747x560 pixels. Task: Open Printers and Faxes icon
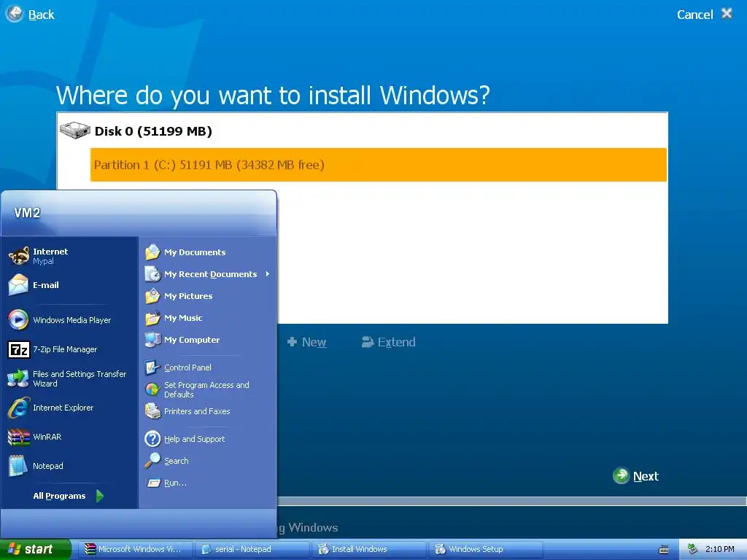tap(152, 411)
